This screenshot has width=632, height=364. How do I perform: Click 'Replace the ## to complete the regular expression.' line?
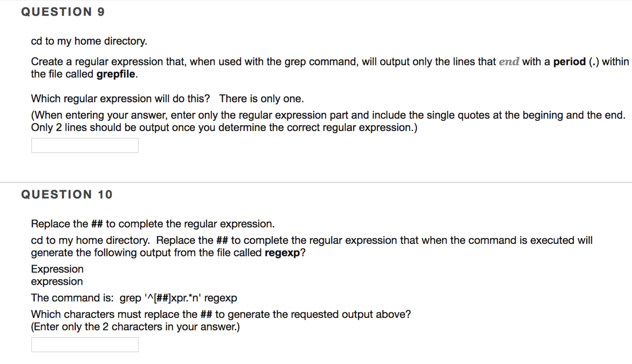tap(153, 224)
